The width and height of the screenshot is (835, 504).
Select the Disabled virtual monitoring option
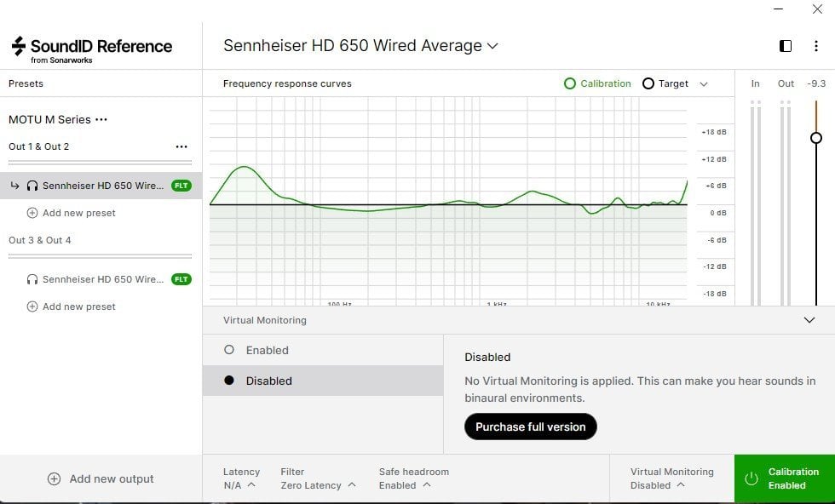coord(323,381)
